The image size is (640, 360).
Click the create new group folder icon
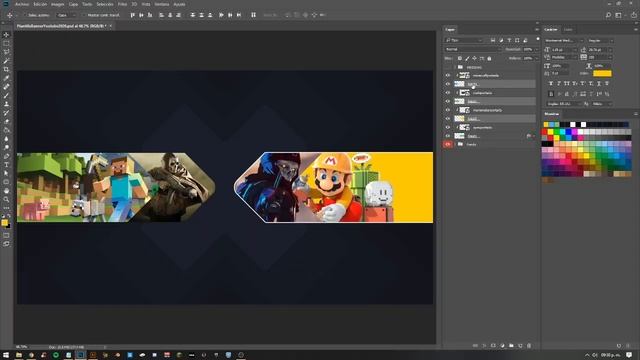[511, 346]
